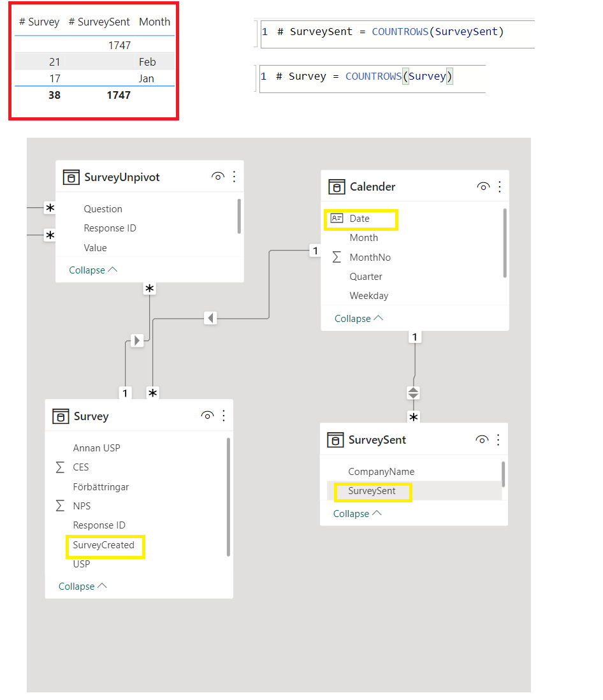
Task: Collapse the SurveySent table
Action: coord(357,513)
